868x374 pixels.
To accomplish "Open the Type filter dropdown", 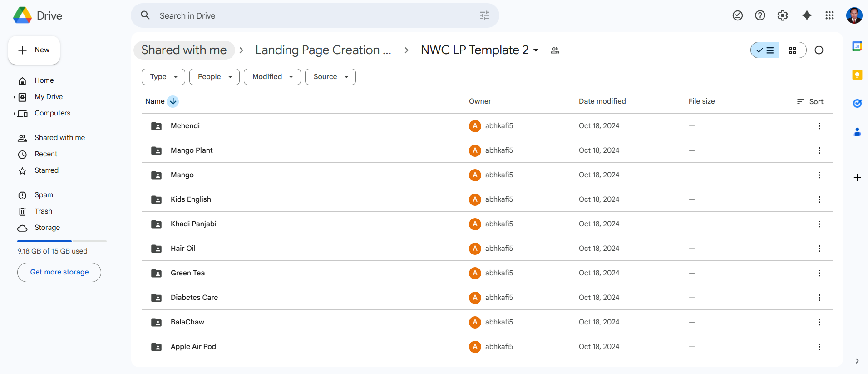I will [163, 77].
